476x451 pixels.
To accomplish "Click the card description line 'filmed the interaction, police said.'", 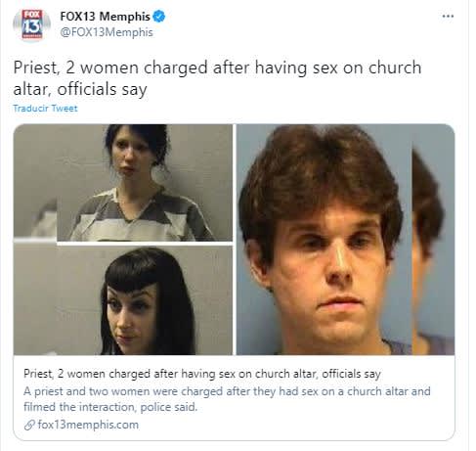I will 110,407.
